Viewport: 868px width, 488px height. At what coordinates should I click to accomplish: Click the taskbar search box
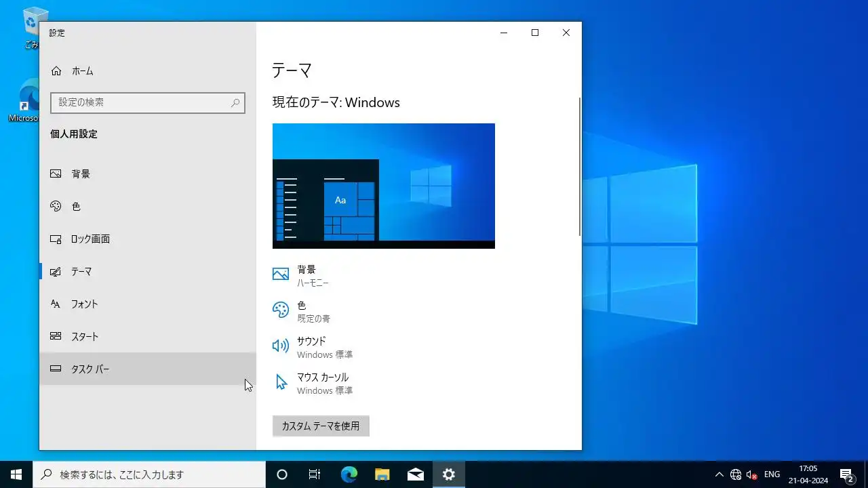point(149,474)
